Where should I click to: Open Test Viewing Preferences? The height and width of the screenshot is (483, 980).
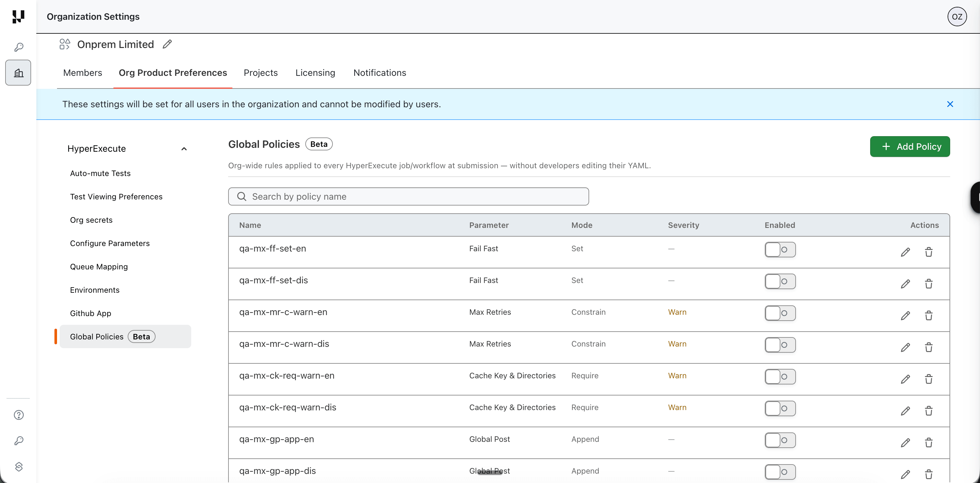[116, 197]
